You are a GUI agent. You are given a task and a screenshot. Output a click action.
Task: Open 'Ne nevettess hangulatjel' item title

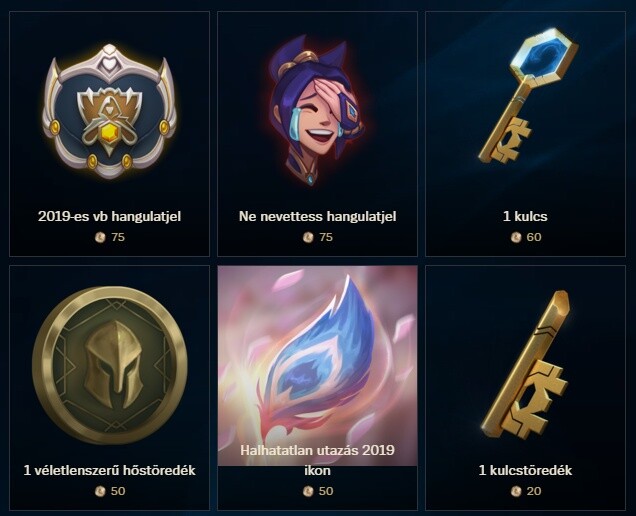coord(318,216)
